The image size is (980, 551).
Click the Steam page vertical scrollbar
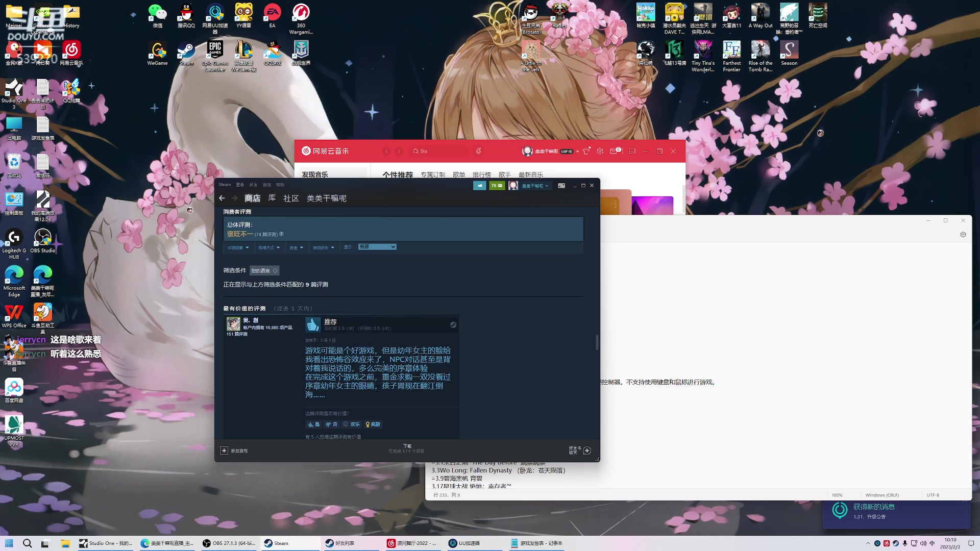point(597,342)
